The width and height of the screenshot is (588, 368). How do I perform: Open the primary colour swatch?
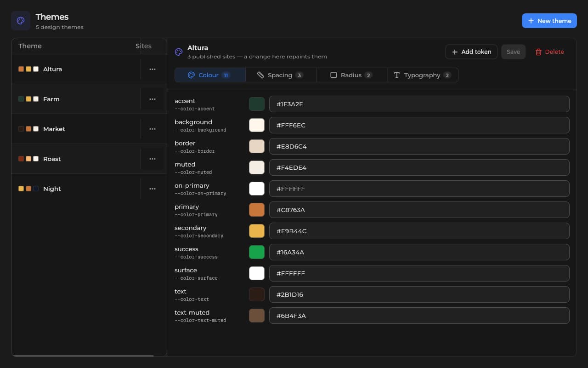coord(257,210)
